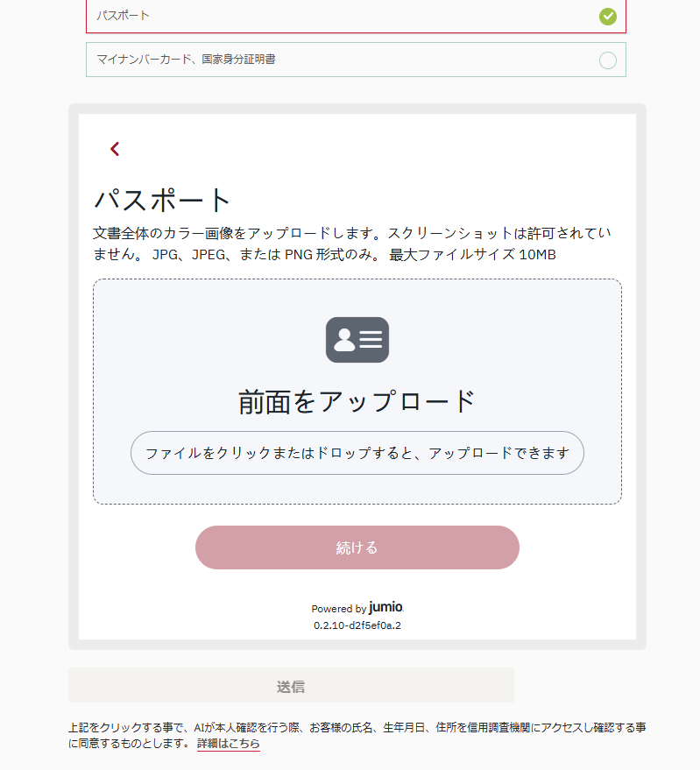
Task: Click the green checkmark on パスポート row
Action: (x=607, y=16)
